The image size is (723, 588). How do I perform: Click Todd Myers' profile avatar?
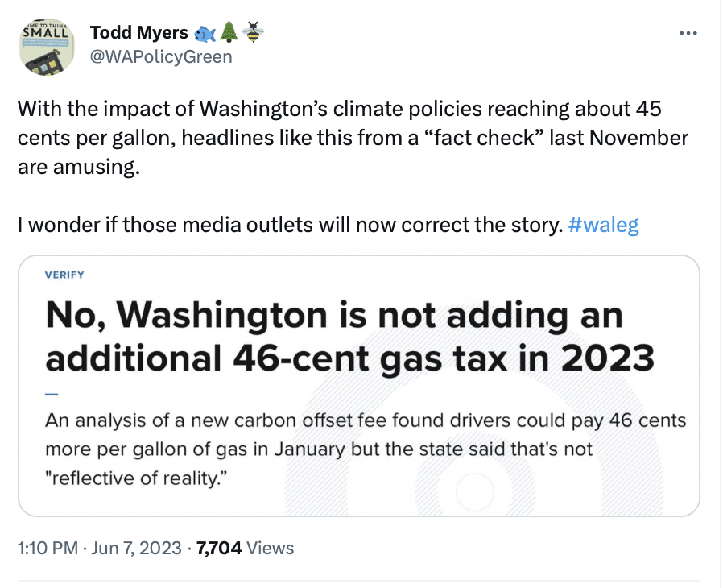click(x=47, y=48)
